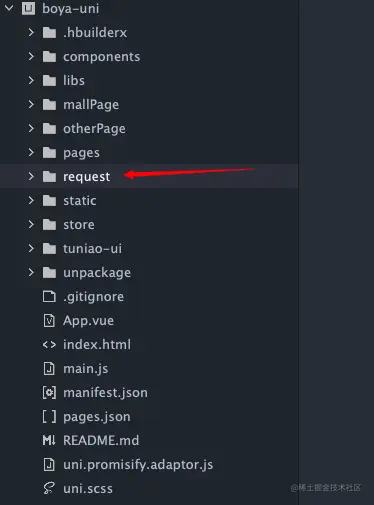Click the Vue file icon beside App.vue

click(x=49, y=321)
